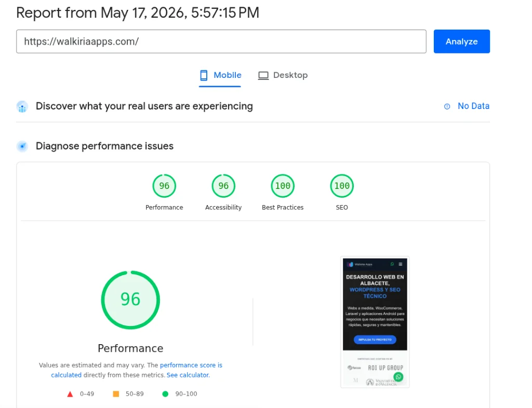Viewport: 532px width, 408px height.
Task: Click the Best Practices label
Action: [x=283, y=208]
